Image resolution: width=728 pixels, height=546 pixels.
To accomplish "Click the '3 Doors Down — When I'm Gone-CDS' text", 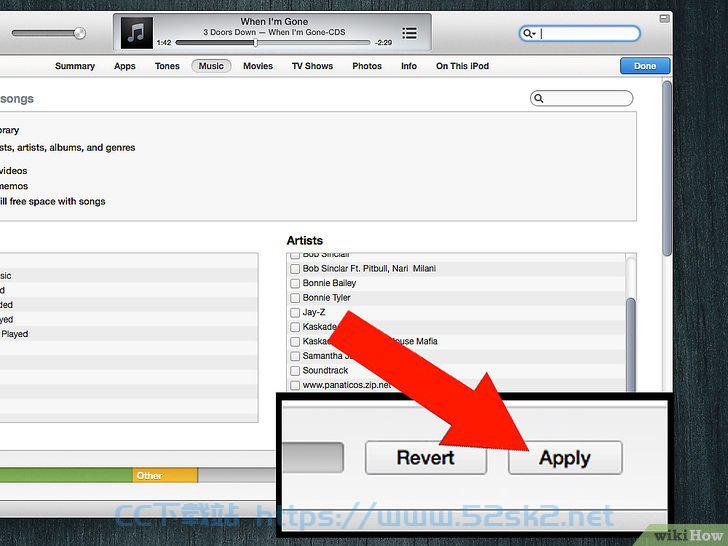I will click(274, 32).
